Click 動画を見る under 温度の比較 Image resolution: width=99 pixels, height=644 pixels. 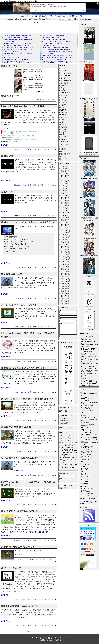point(5,211)
